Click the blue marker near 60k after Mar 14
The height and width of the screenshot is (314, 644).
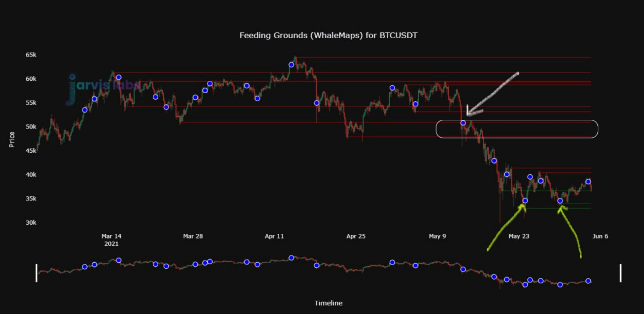point(119,77)
